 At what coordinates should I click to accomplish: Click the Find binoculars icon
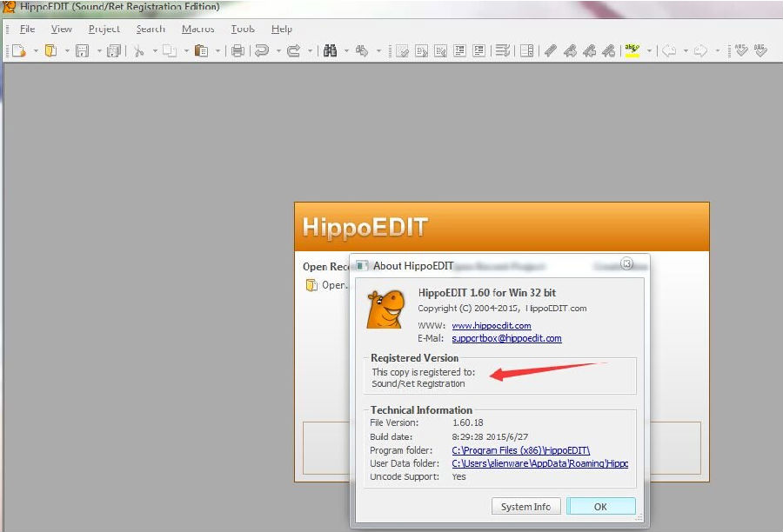tap(330, 50)
